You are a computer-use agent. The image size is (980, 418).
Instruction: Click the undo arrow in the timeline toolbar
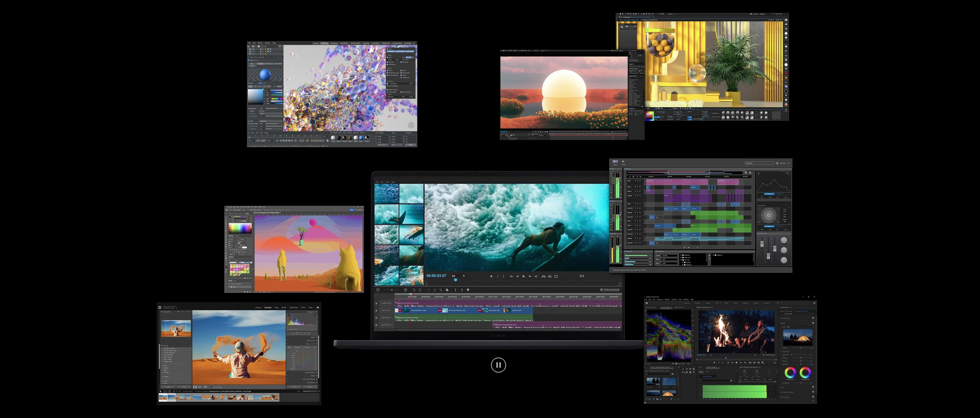414,290
